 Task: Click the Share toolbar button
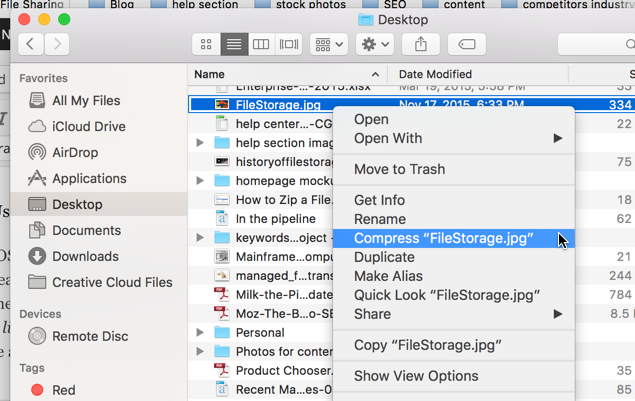[x=420, y=44]
